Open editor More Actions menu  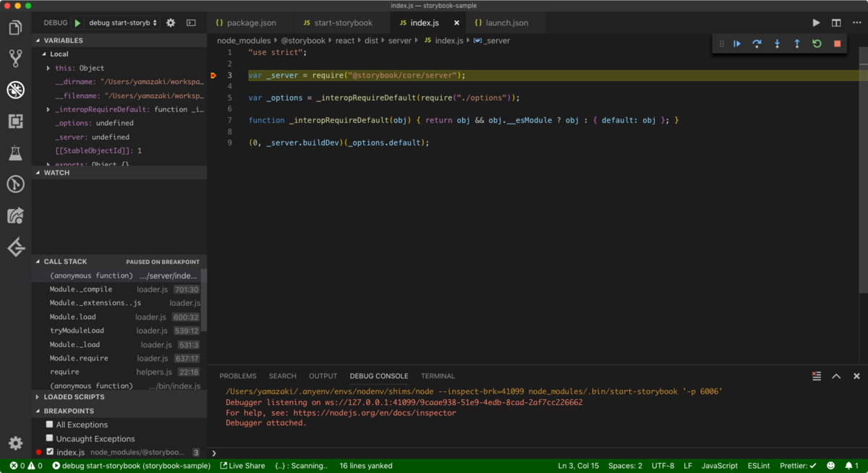point(856,23)
